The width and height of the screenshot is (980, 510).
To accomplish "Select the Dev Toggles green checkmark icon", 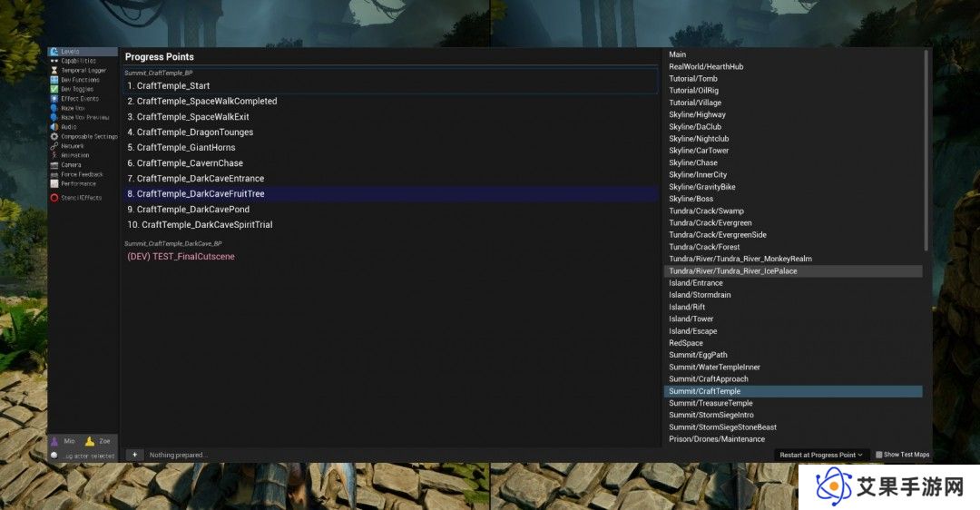I will click(54, 89).
